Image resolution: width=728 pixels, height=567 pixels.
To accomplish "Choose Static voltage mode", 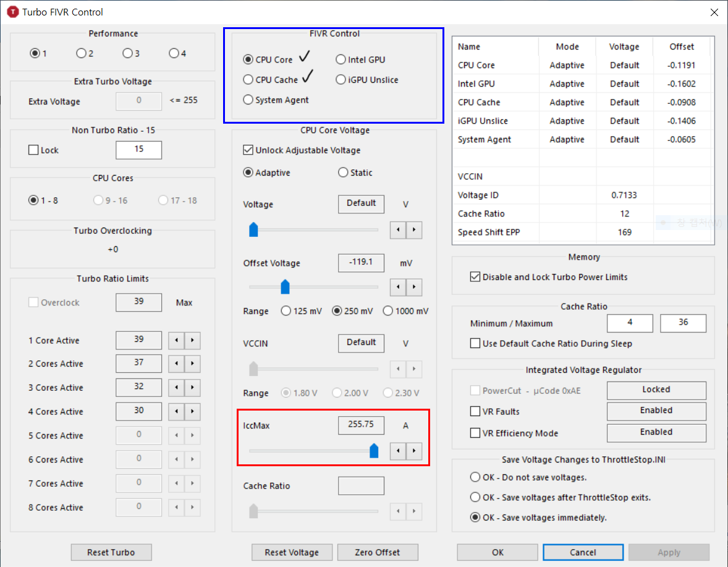I will pos(355,173).
